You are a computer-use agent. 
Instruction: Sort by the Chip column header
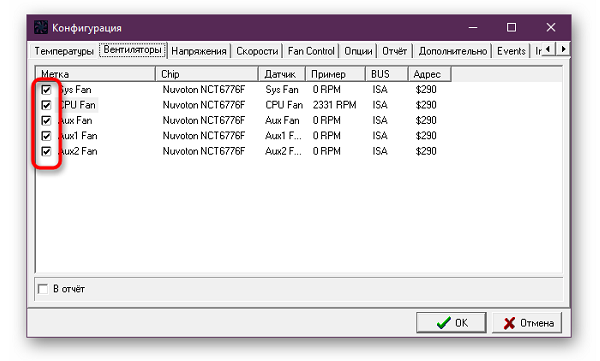207,74
